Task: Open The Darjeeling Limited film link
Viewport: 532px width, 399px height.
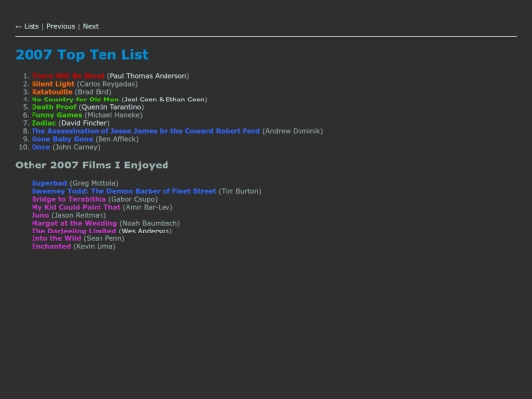Action: (x=74, y=232)
